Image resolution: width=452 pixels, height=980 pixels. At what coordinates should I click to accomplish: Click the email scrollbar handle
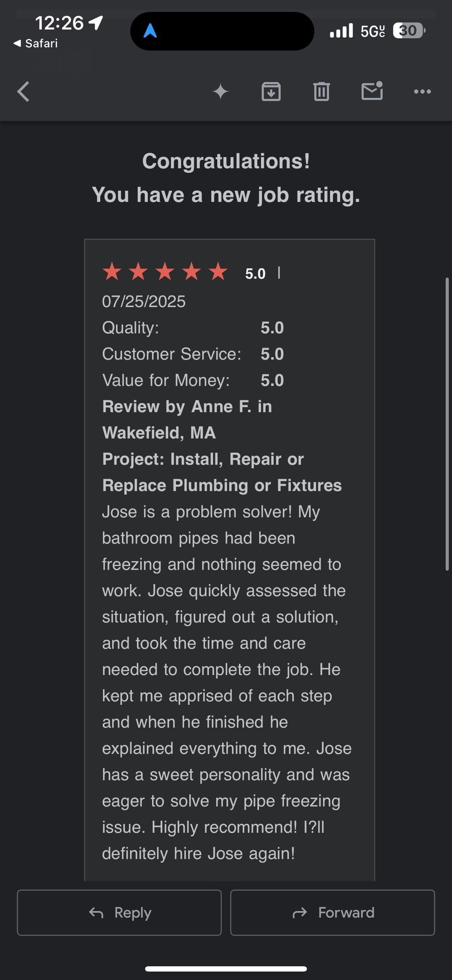tap(447, 424)
